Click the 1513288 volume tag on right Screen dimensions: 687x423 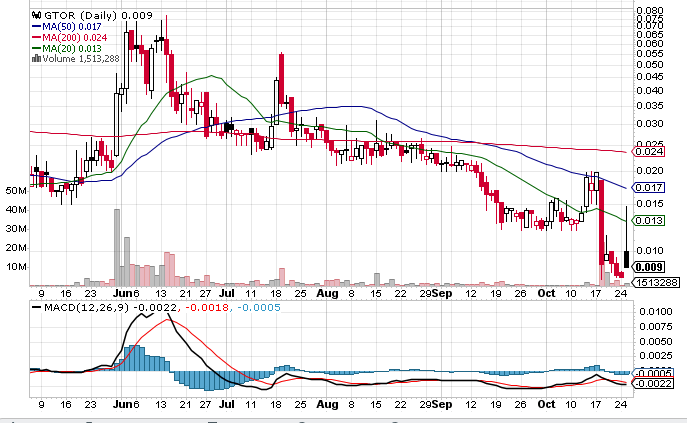coord(656,283)
